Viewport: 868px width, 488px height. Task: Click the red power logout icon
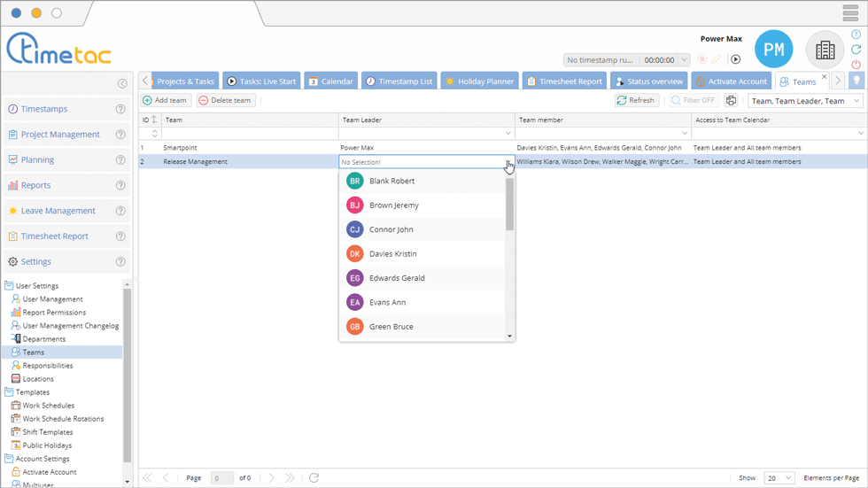(856, 65)
